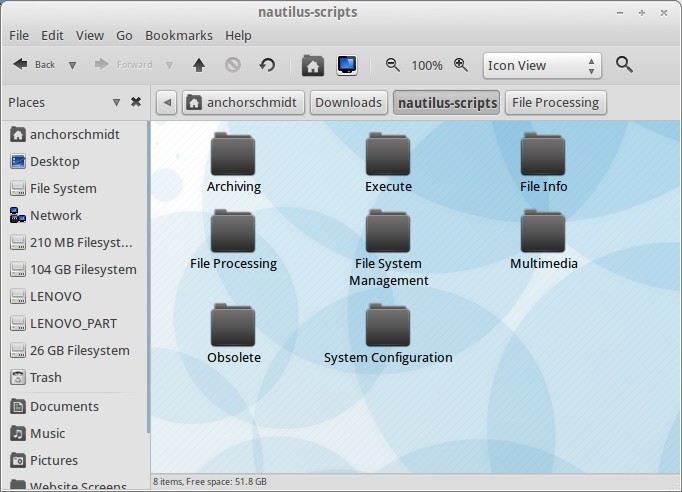Minimize the nautilus-scripts window
Viewport: 682px width, 492px height.
[x=620, y=13]
